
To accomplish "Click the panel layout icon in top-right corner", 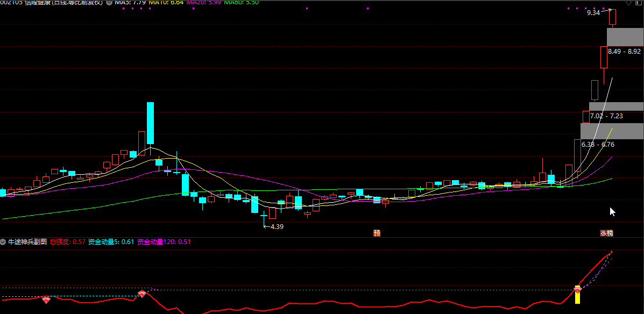I will click(639, 3).
